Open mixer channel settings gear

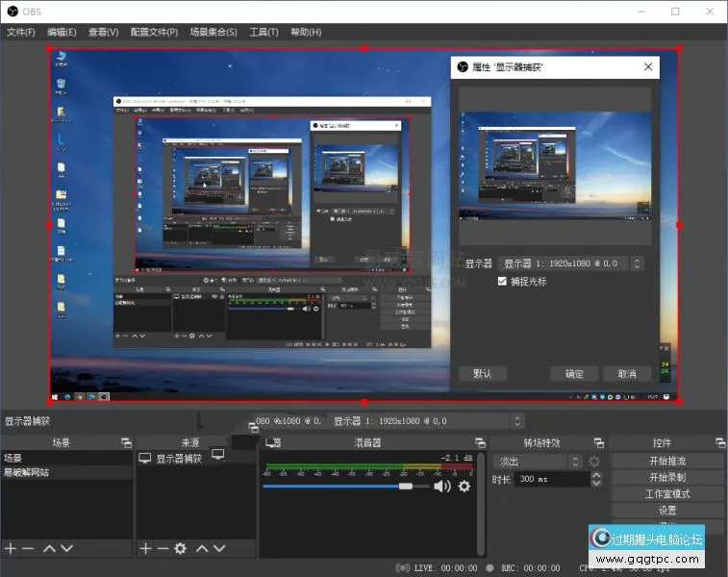[x=464, y=486]
